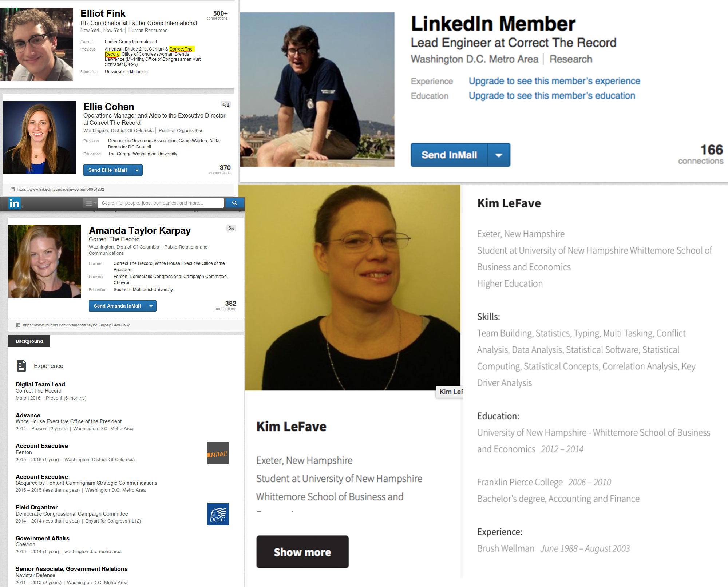Click Ellie Cohen's 3rd degree badge

tap(226, 105)
